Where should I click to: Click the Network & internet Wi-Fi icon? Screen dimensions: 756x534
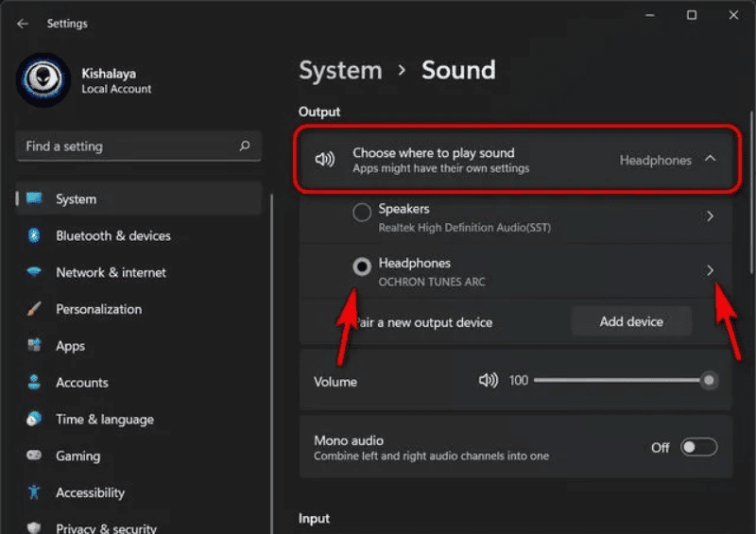35,272
